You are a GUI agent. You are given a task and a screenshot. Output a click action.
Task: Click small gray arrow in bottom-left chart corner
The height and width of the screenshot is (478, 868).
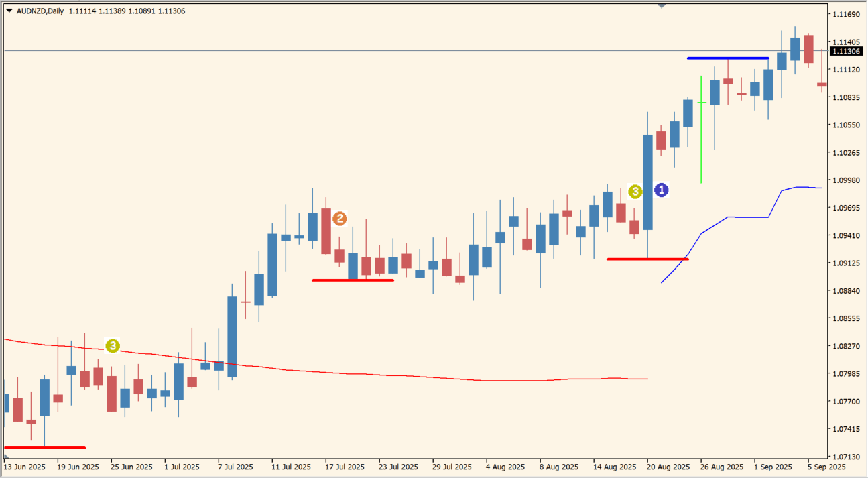pos(6,456)
